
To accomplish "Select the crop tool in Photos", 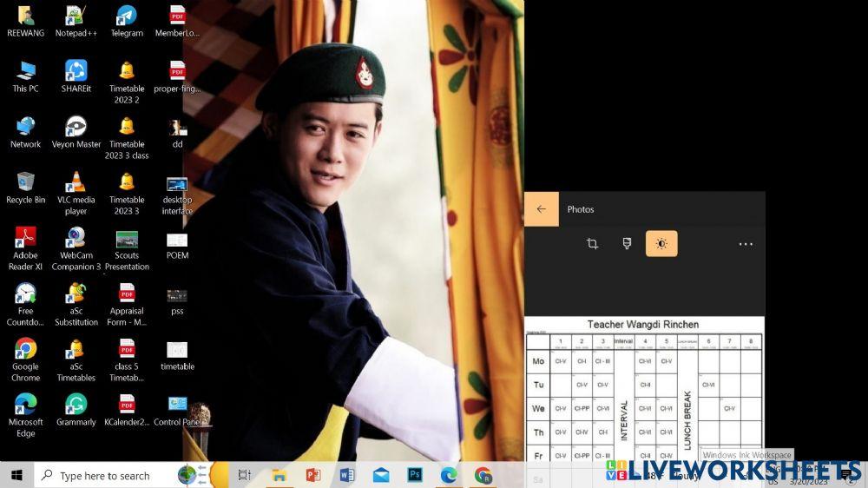I will pyautogui.click(x=592, y=244).
